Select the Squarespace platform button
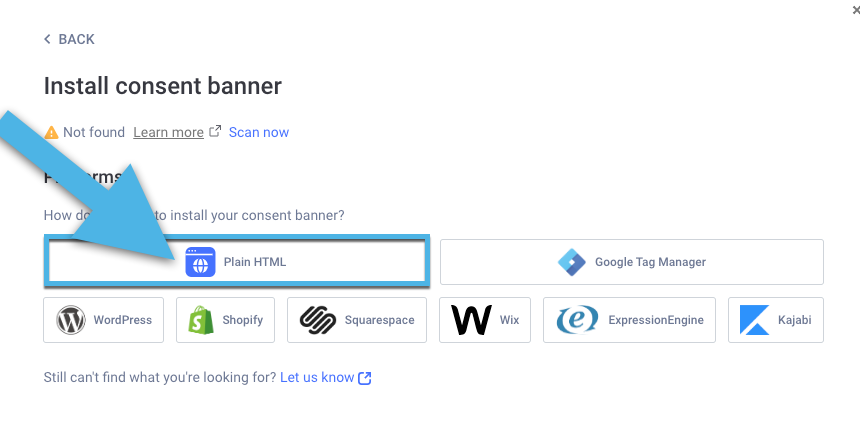Viewport: 860px width, 428px height. 357,320
